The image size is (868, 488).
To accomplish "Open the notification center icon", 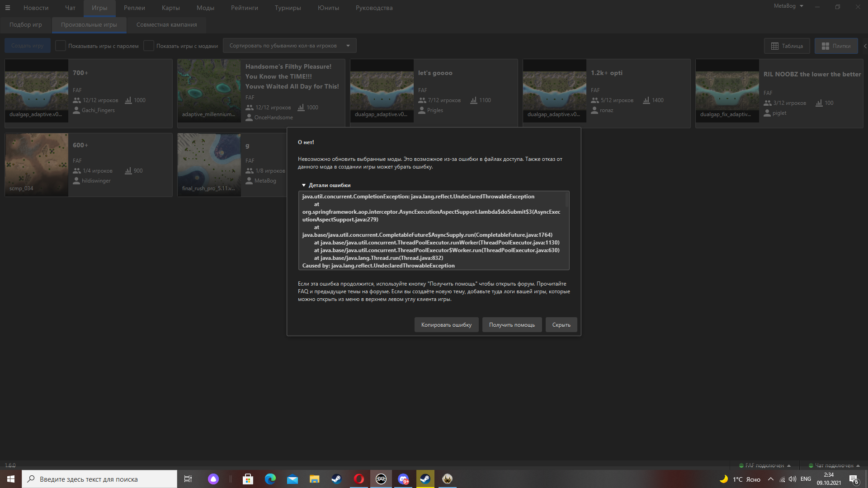I will [854, 479].
